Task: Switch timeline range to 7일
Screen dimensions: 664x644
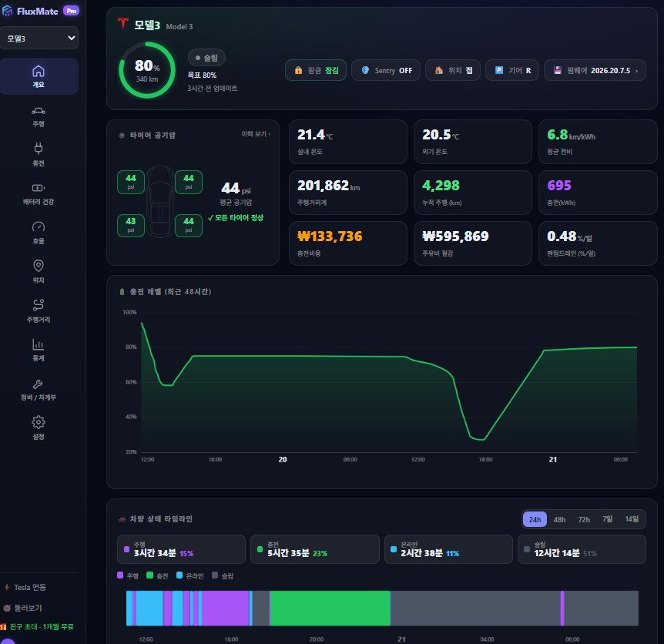Action: tap(607, 519)
